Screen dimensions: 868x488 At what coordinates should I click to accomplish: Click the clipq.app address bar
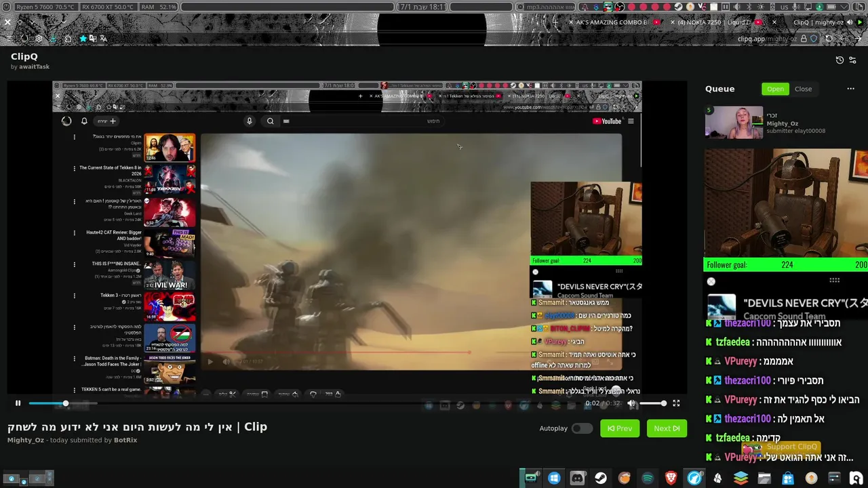click(x=766, y=39)
